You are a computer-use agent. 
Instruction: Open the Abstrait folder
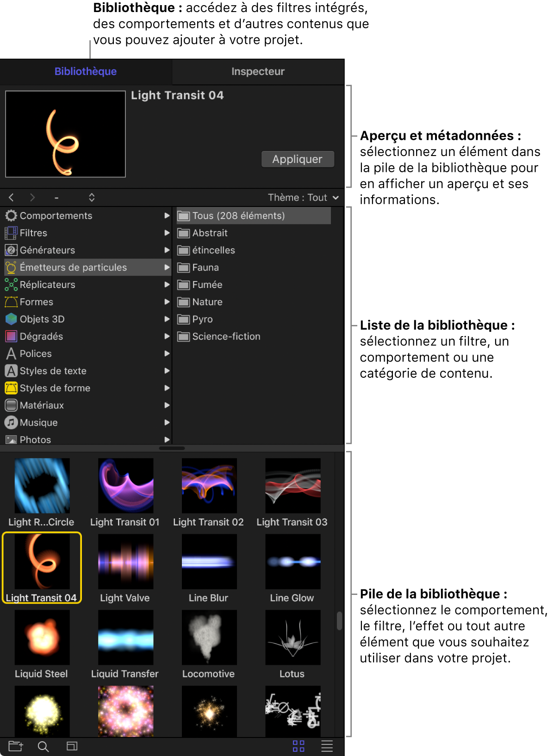tap(254, 233)
